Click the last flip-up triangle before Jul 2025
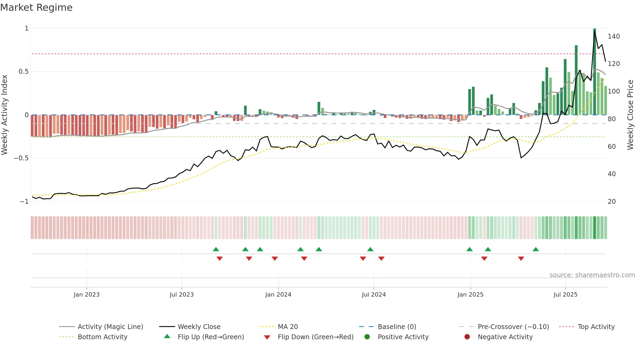 536,249
